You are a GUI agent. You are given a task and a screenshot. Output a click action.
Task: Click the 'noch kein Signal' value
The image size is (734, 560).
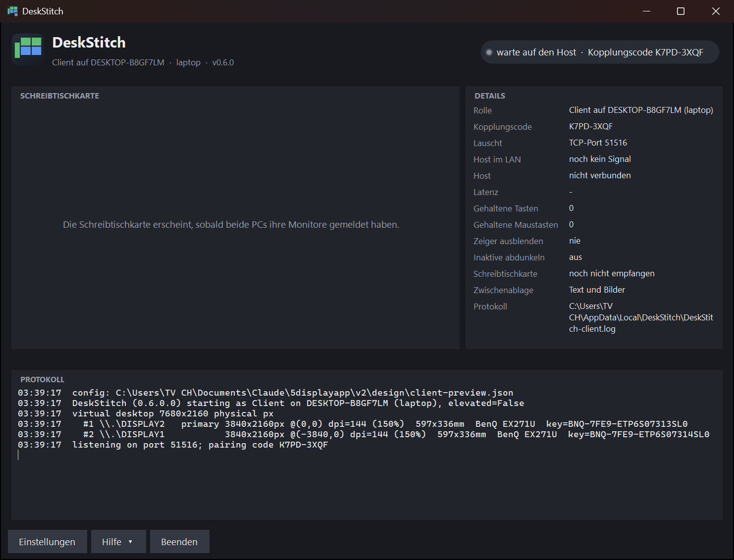pos(600,159)
